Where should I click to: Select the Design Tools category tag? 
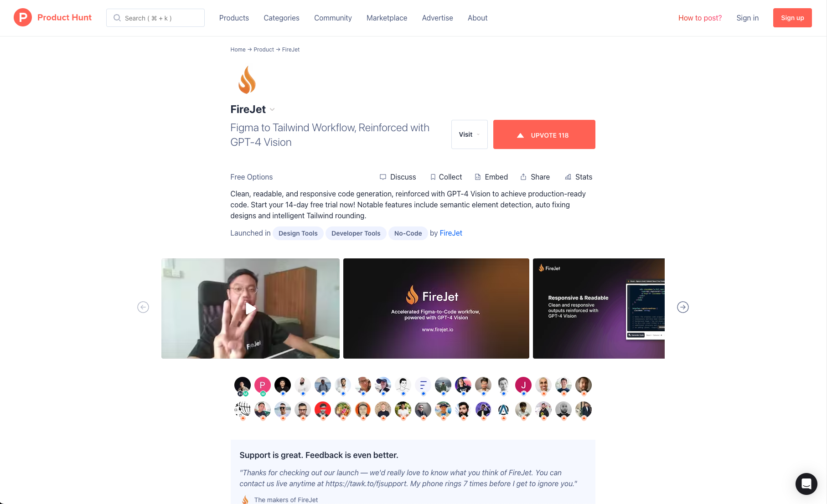click(298, 233)
